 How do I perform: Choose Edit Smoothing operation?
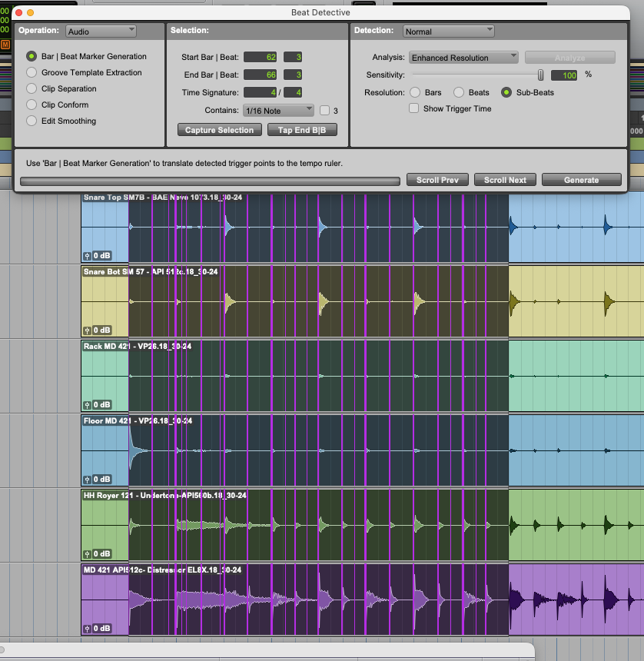[x=32, y=121]
